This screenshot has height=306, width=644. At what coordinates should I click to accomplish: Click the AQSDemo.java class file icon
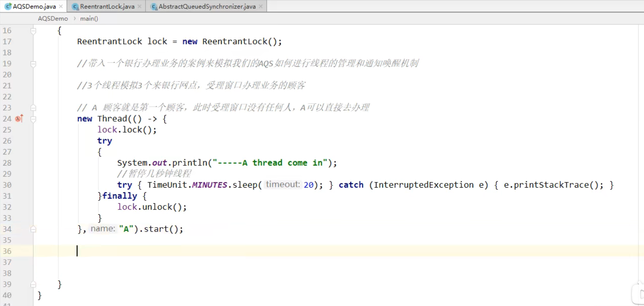[x=8, y=6]
